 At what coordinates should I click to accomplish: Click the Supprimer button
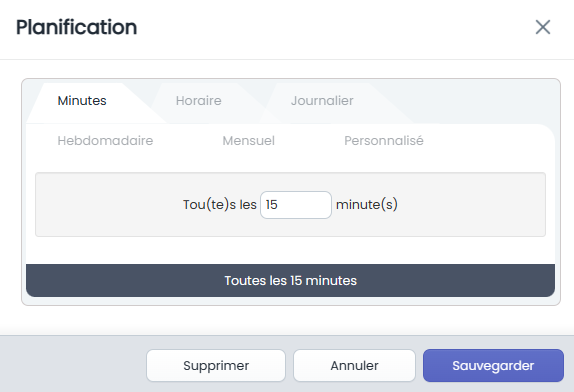(x=216, y=365)
